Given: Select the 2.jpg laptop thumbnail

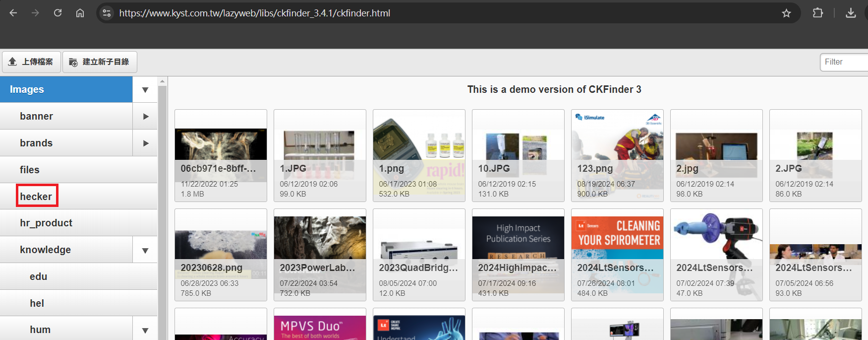Looking at the screenshot, I should (716, 155).
